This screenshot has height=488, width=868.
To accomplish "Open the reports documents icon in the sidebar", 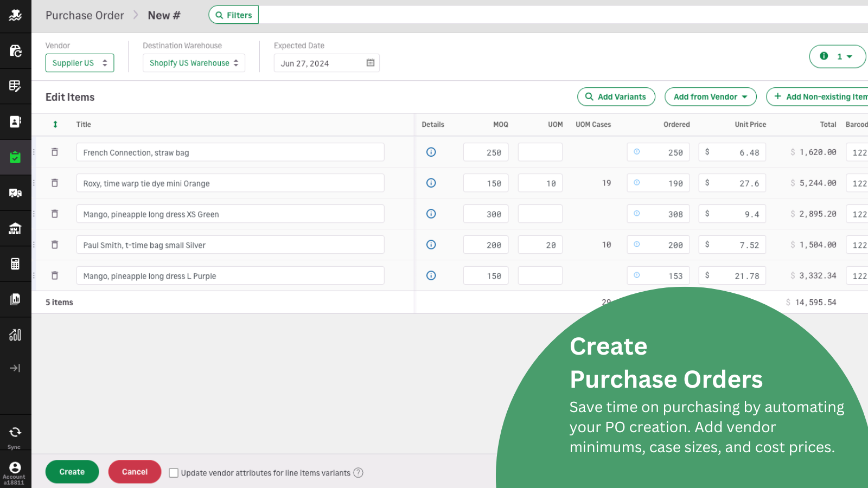I will pos(16,299).
